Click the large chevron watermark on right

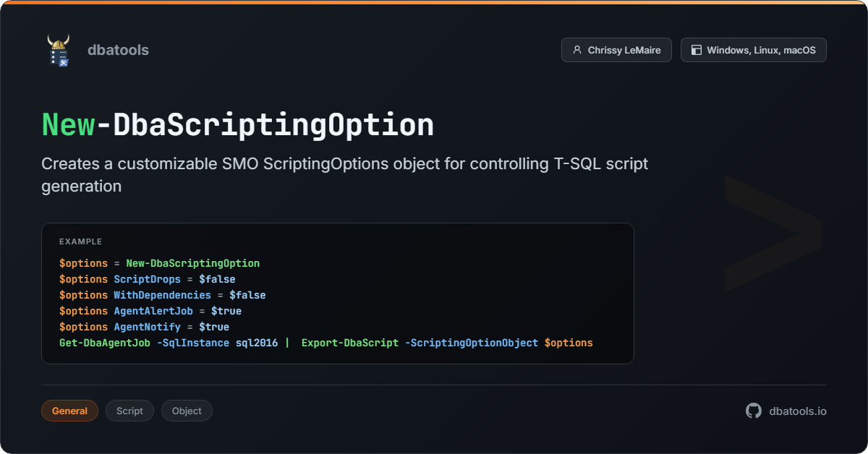click(x=773, y=233)
